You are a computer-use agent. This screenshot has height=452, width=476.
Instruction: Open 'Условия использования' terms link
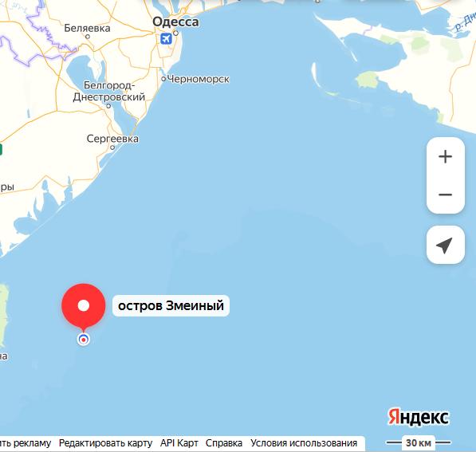point(304,443)
